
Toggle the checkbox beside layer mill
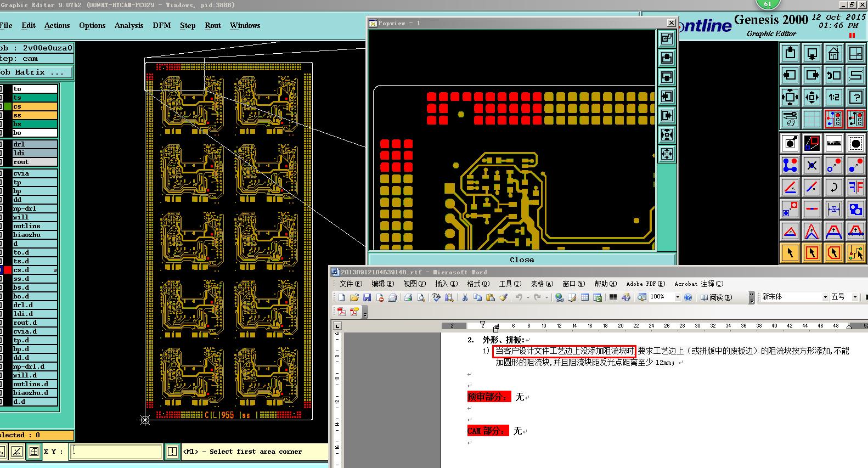[x=1, y=217]
